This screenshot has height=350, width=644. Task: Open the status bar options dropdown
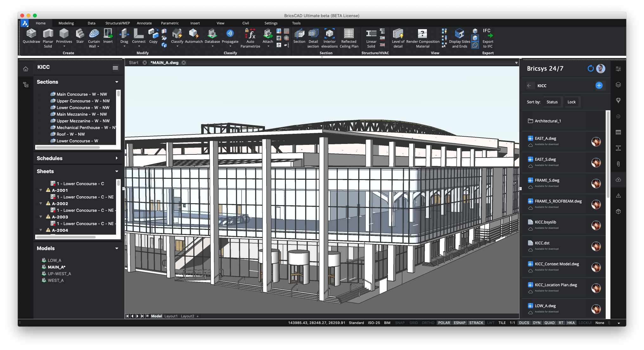[x=618, y=323]
